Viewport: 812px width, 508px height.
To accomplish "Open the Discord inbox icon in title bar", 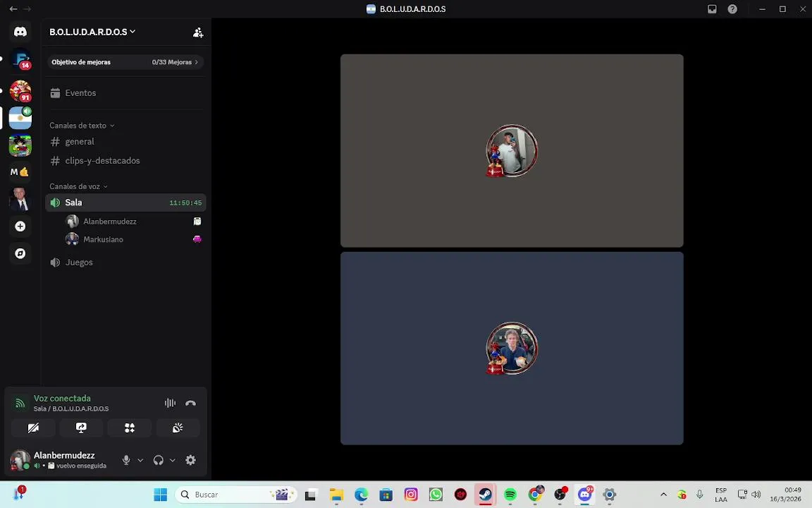I will (x=712, y=9).
